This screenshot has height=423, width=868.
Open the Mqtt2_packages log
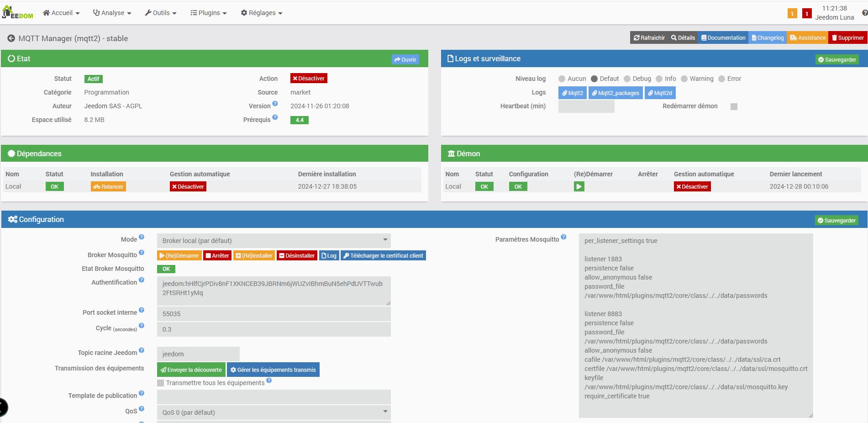[615, 93]
